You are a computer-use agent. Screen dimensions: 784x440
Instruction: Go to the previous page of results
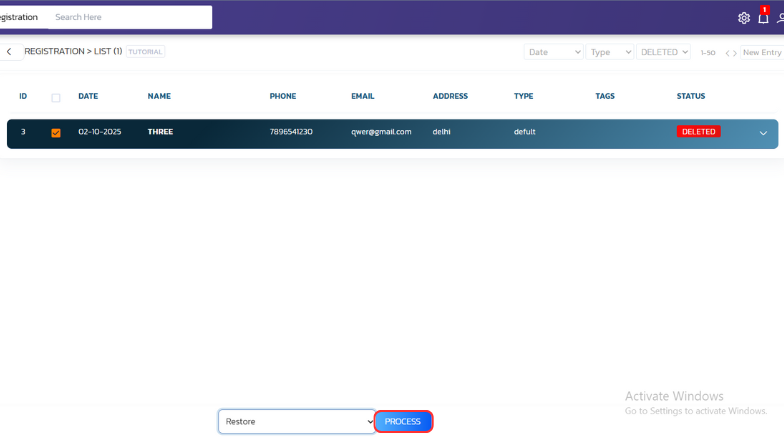(x=728, y=53)
